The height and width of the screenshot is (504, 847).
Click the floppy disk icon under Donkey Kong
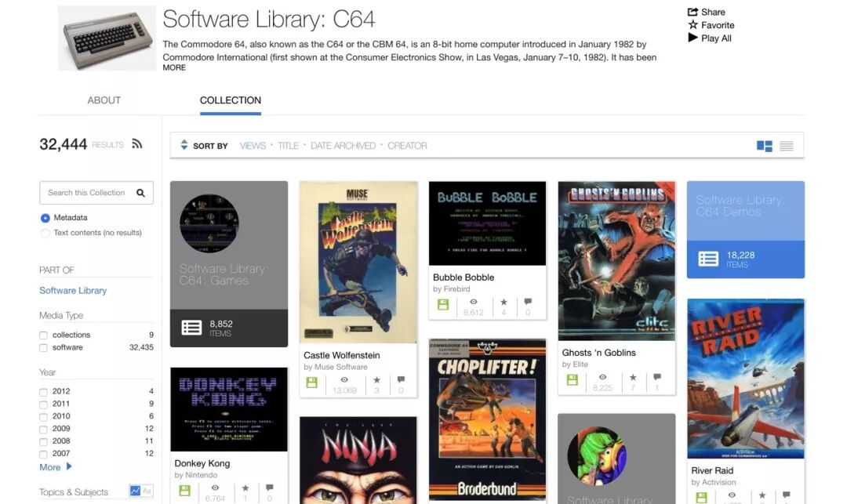click(x=185, y=491)
